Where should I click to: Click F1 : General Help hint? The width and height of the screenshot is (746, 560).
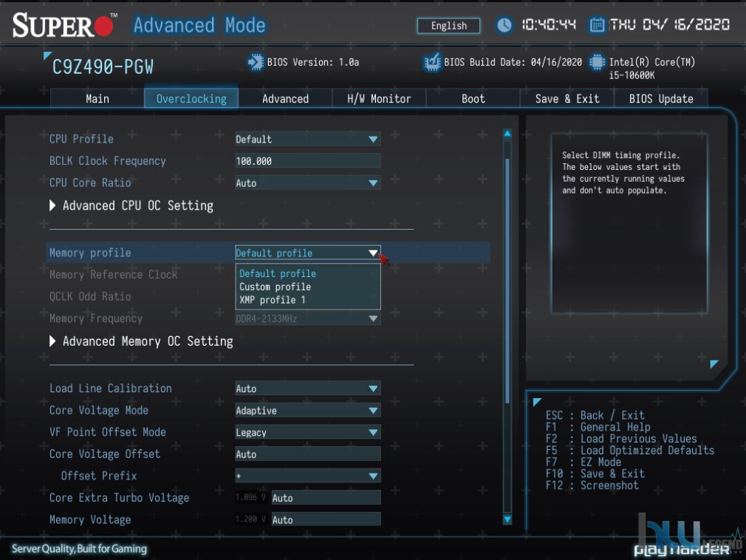[x=598, y=427]
